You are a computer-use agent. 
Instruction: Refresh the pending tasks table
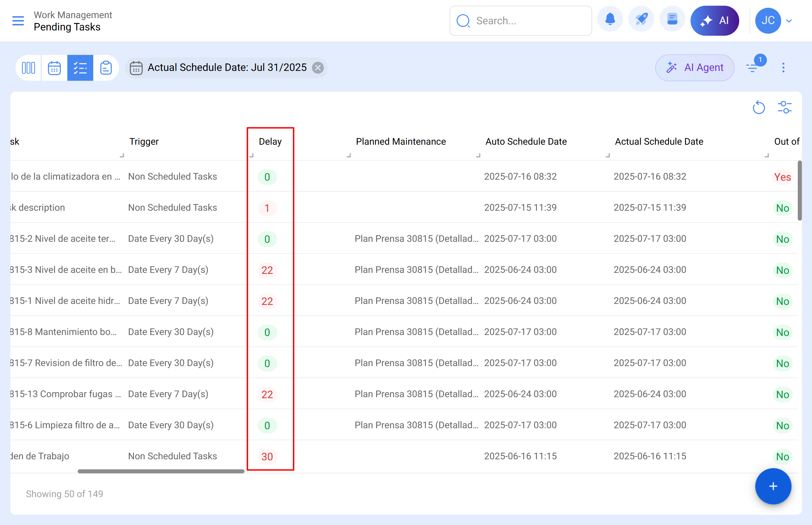pyautogui.click(x=759, y=108)
